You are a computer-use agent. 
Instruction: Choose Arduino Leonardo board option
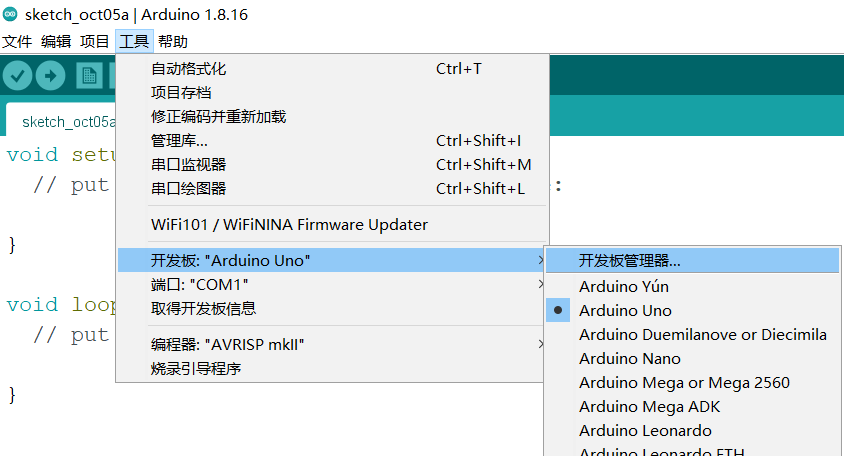(645, 430)
